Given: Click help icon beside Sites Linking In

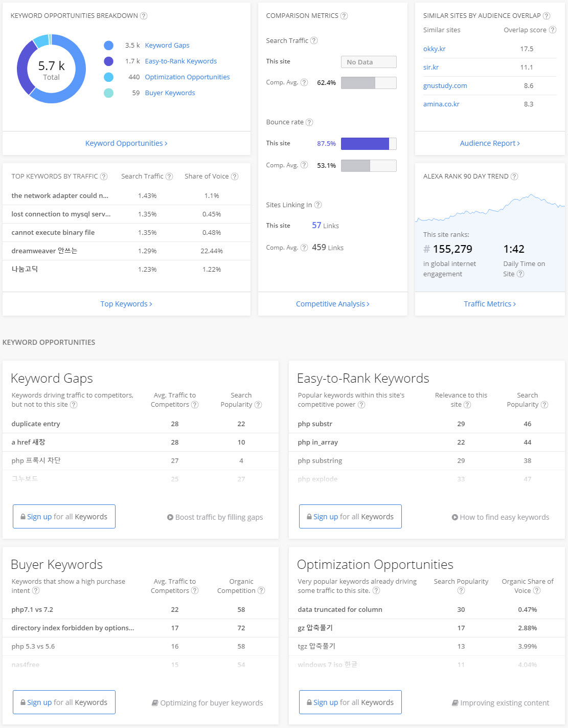Looking at the screenshot, I should click(x=318, y=205).
